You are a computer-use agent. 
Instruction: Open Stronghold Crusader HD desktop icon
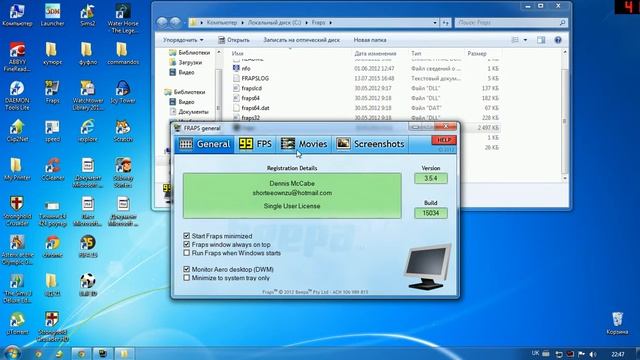pyautogui.click(x=52, y=327)
